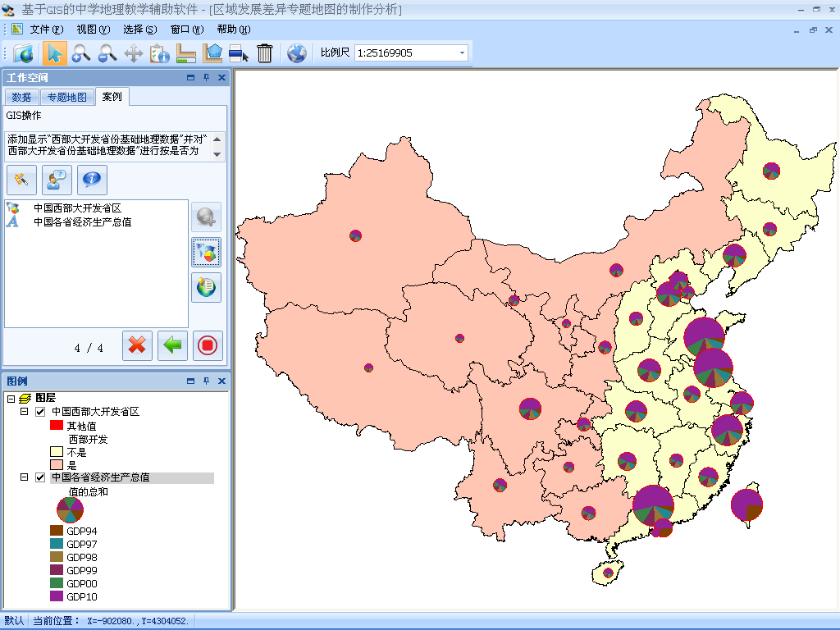The width and height of the screenshot is (840, 630).
Task: Select the zoom out magnifier tool
Action: pos(107,53)
